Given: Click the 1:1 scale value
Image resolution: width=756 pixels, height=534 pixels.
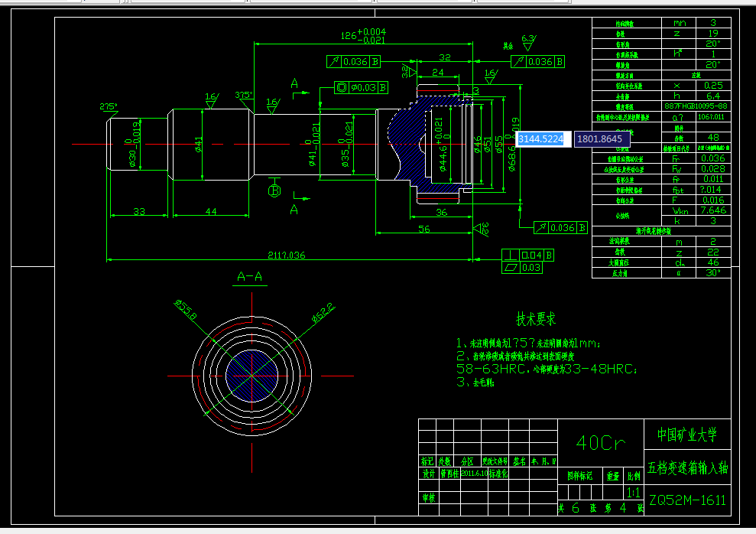Looking at the screenshot, I should click(x=633, y=493).
